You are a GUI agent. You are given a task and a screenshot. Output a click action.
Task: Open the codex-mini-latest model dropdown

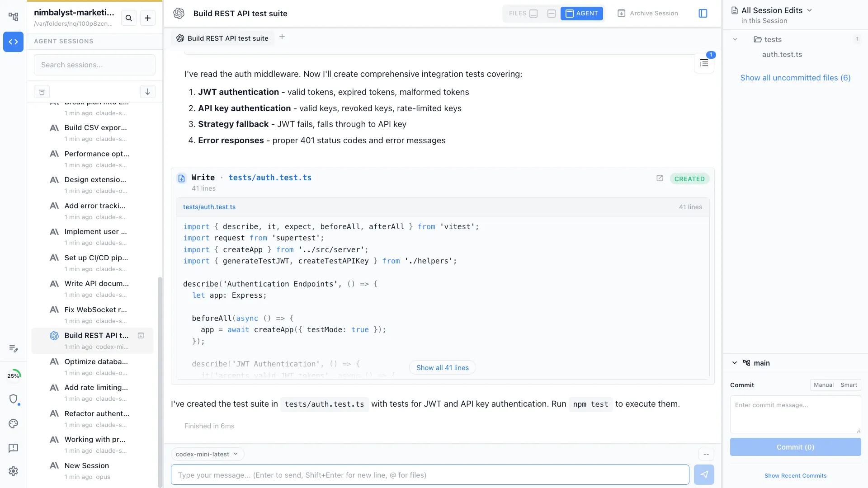tap(207, 454)
